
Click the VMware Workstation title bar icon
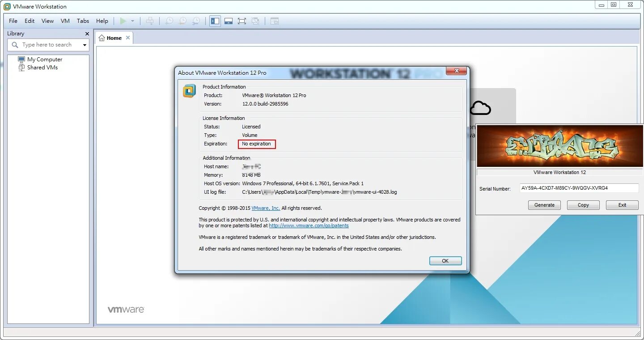7,7
